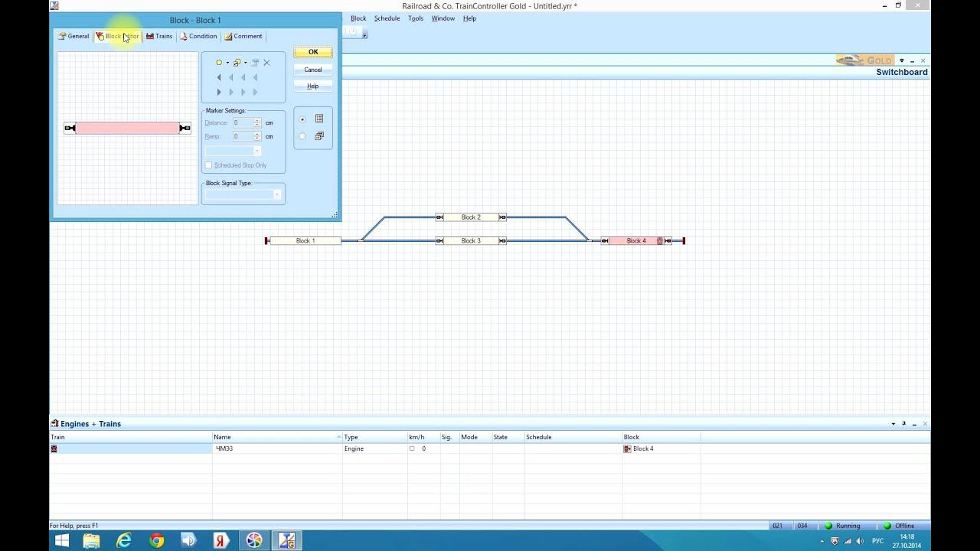Open the Window menu
The height and width of the screenshot is (551, 980).
pos(443,18)
